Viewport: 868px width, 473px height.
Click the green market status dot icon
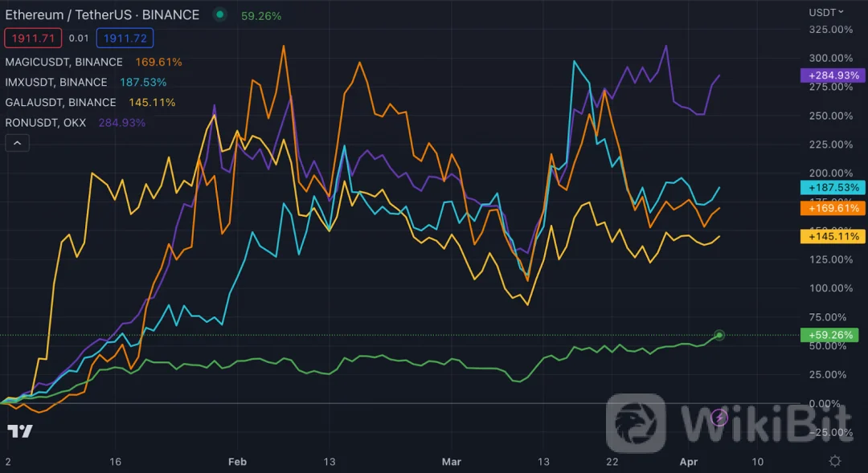tap(220, 15)
